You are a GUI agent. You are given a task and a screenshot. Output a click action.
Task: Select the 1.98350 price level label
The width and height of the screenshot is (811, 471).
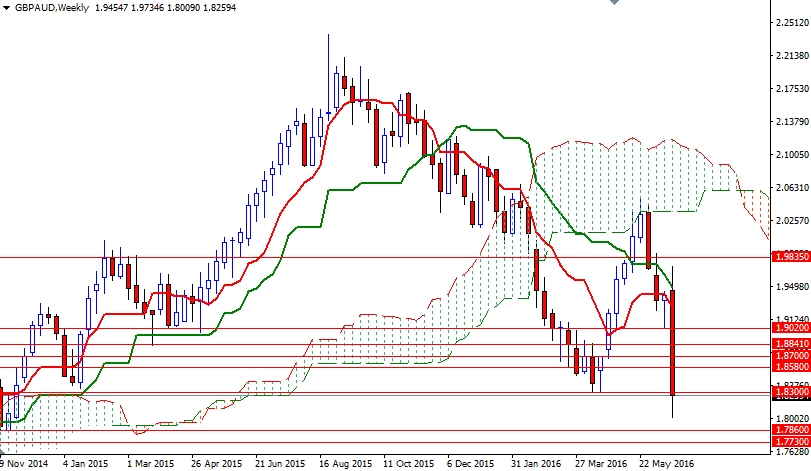click(791, 256)
